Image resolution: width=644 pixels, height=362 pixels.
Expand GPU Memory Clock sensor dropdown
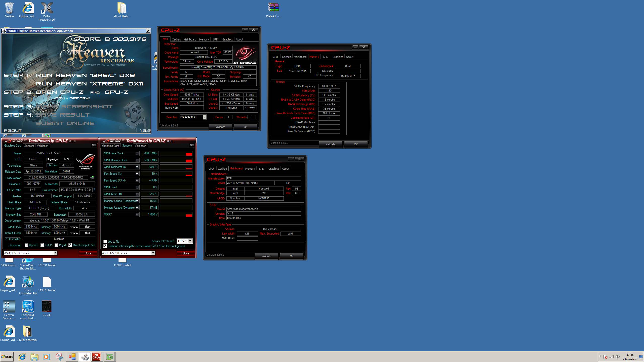coord(137,160)
